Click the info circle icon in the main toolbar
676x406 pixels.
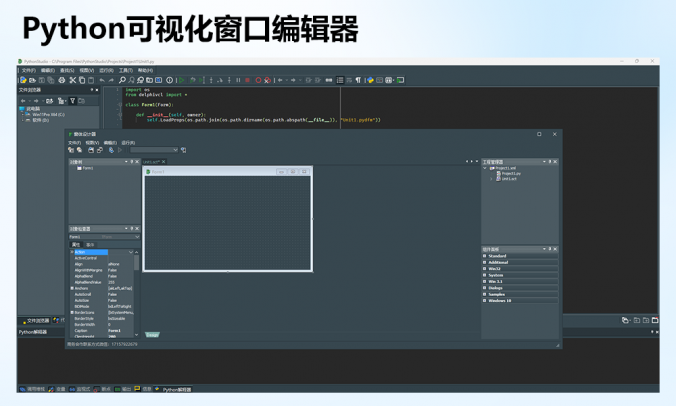click(169, 80)
